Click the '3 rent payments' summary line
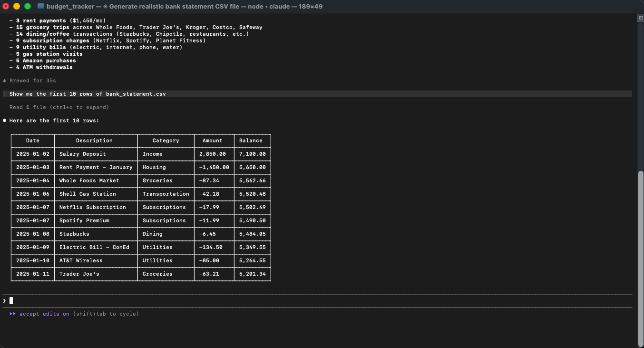 click(58, 20)
